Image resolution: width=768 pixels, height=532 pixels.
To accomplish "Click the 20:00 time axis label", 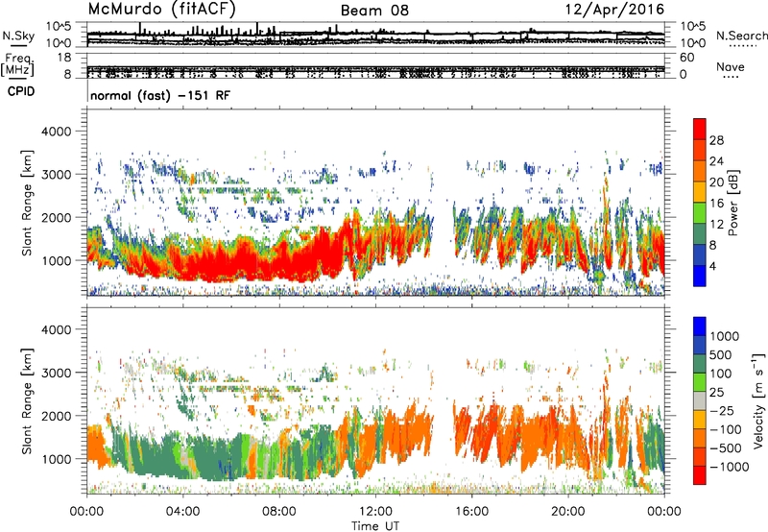I will (567, 512).
